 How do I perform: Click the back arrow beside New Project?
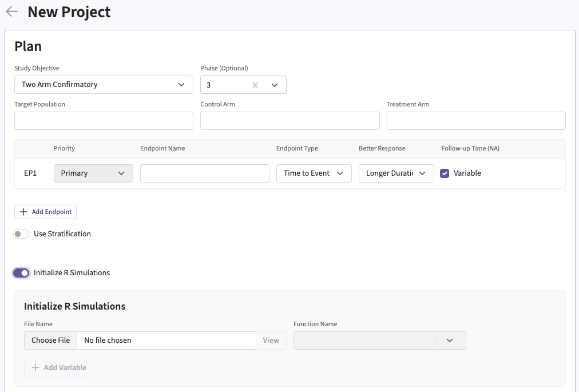pyautogui.click(x=11, y=12)
